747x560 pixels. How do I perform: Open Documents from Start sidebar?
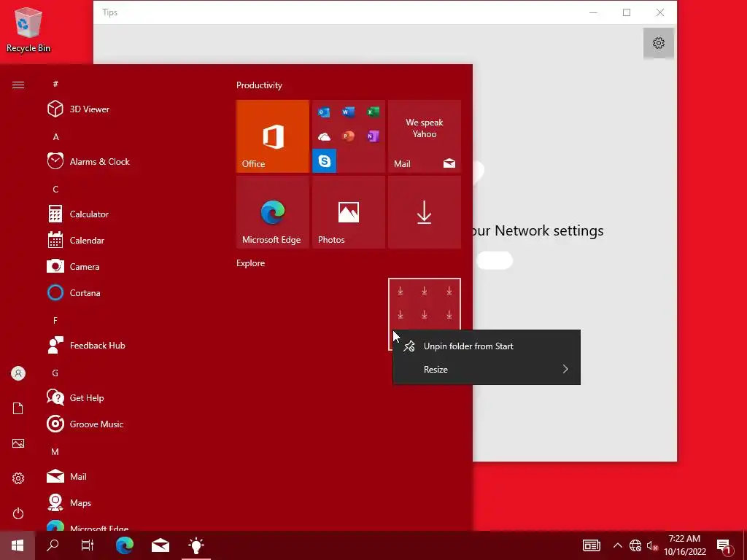(18, 408)
